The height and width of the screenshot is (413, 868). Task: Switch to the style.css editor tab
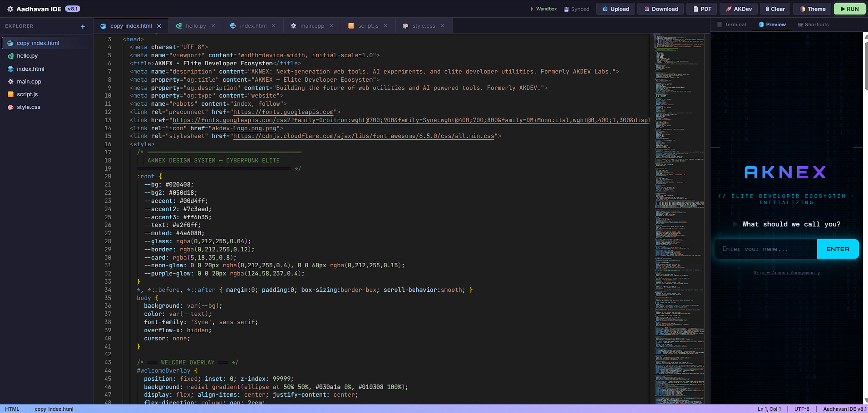pyautogui.click(x=424, y=26)
